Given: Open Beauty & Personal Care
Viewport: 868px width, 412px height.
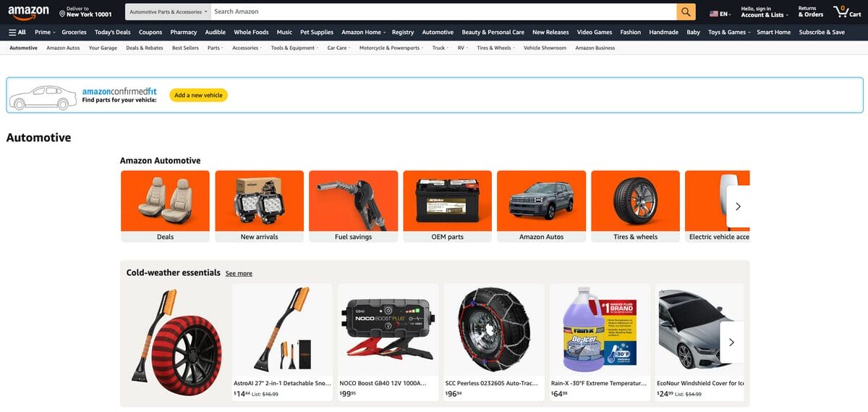Looking at the screenshot, I should [x=493, y=32].
